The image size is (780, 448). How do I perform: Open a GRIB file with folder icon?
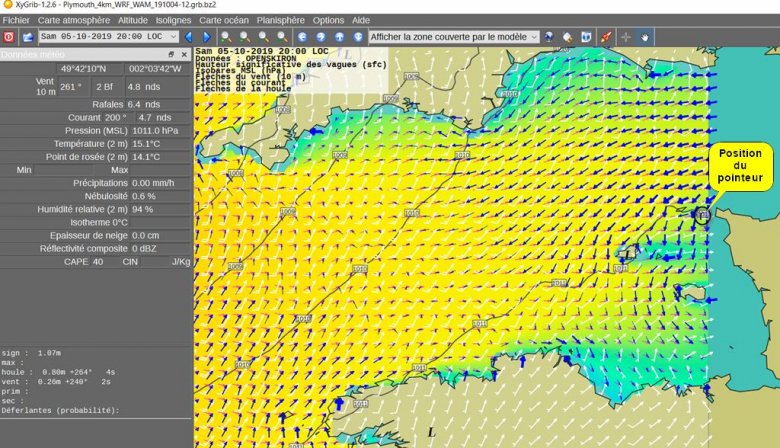[28, 37]
